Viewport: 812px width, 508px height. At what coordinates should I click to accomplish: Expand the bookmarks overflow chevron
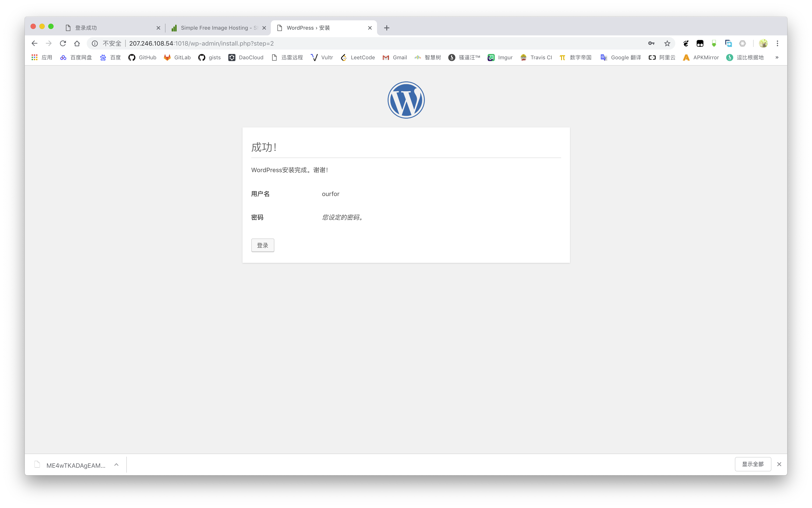pos(777,58)
